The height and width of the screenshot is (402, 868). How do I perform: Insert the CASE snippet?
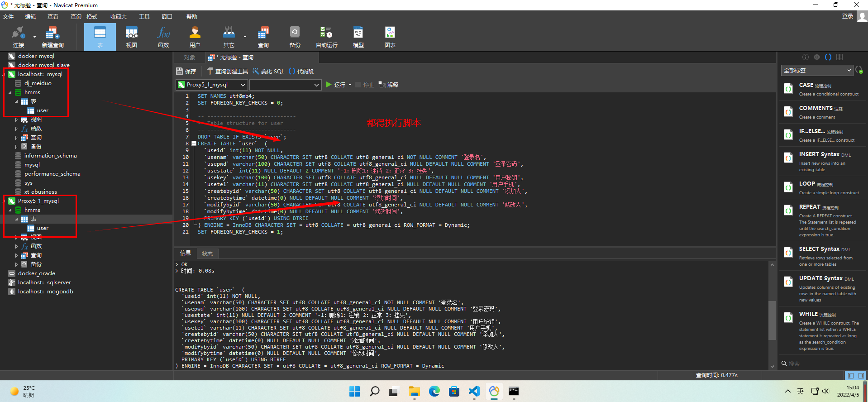tap(823, 89)
